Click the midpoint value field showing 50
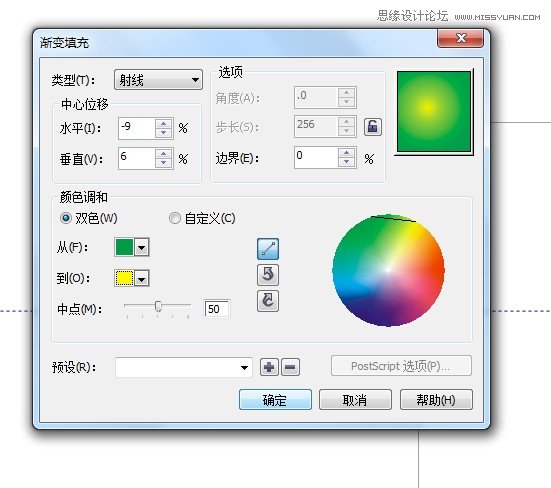551x488 pixels. (216, 309)
